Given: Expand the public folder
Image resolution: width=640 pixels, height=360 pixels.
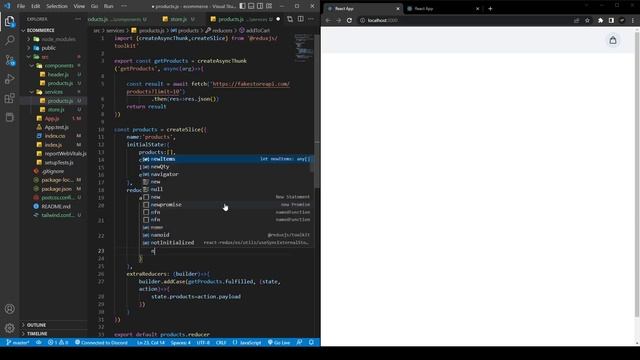Looking at the screenshot, I should tap(49, 48).
